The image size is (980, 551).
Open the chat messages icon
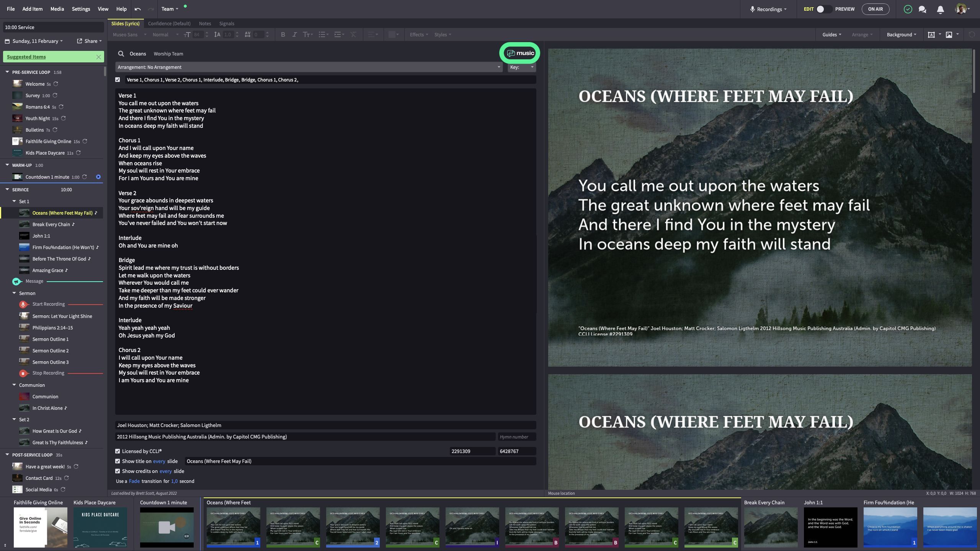click(922, 9)
